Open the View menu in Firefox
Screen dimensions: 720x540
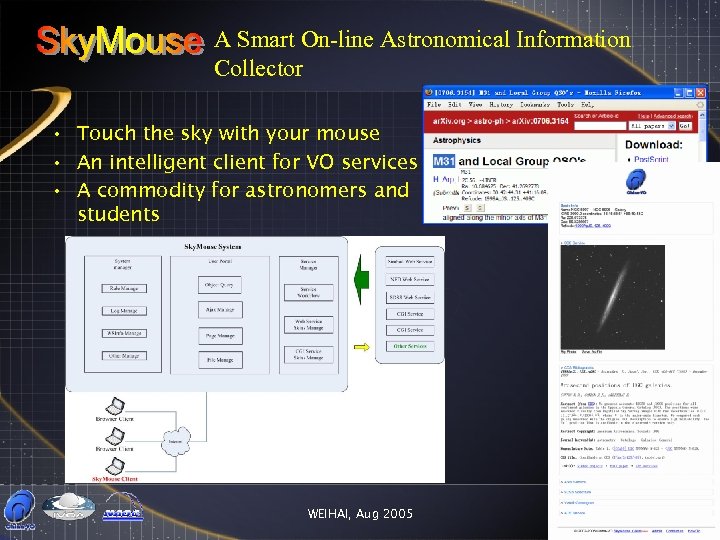[x=475, y=105]
